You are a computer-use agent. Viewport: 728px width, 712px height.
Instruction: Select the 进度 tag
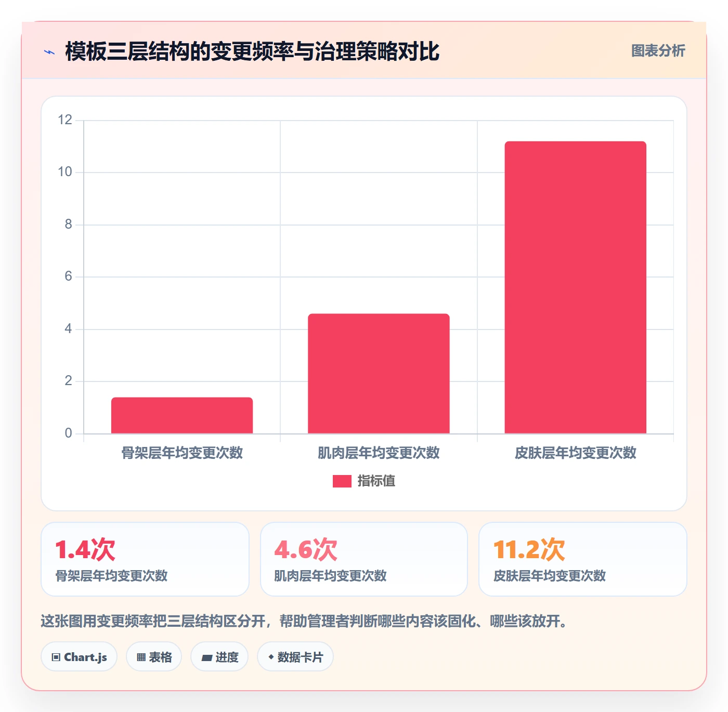pos(219,657)
